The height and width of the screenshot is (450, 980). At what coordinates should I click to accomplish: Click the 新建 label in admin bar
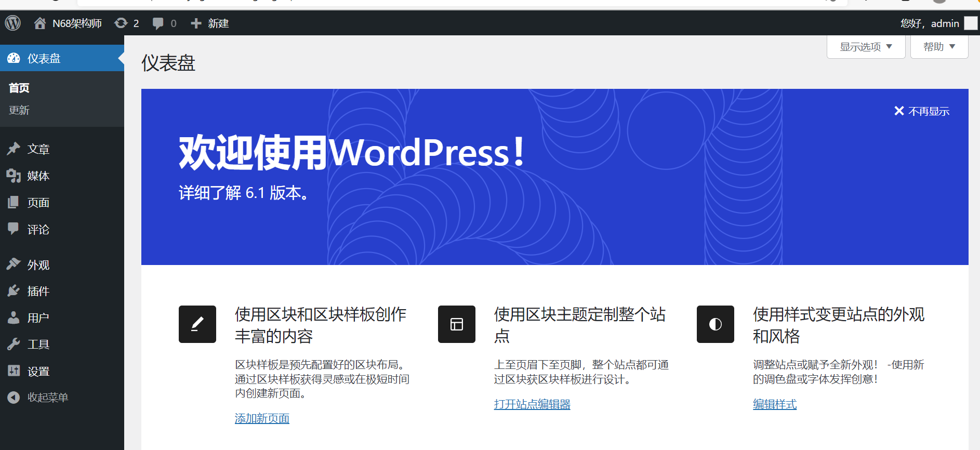218,23
